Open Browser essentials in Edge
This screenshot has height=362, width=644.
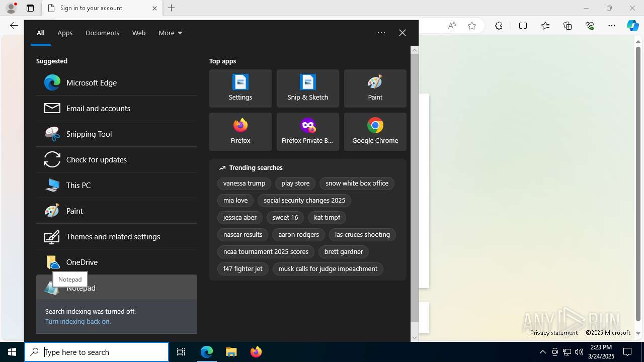tap(590, 26)
